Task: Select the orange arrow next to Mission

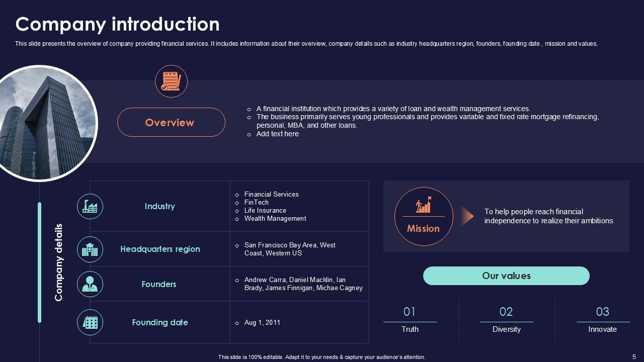Action: pyautogui.click(x=467, y=216)
